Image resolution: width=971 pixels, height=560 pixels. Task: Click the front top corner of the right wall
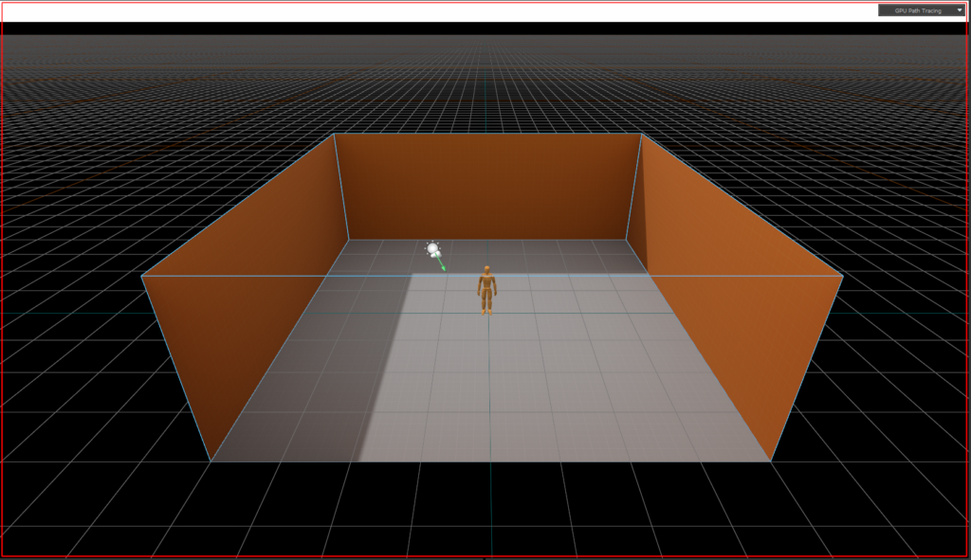[x=842, y=277]
